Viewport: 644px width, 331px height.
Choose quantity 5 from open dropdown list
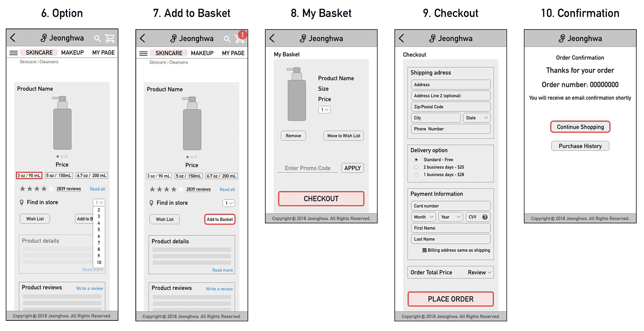pyautogui.click(x=99, y=230)
